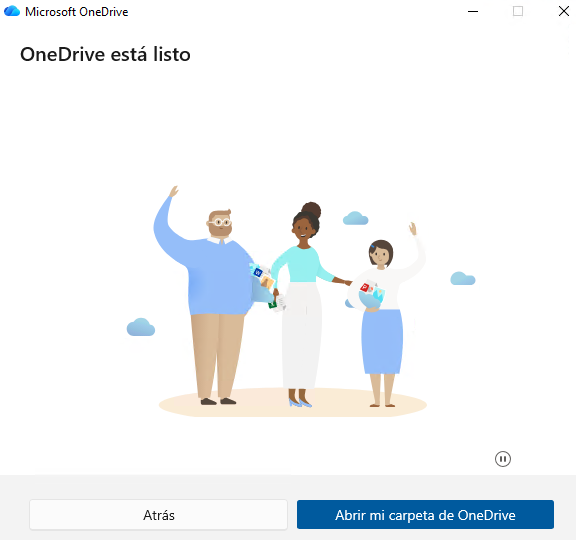Click the man's raised waving hand
Screen dimensions: 576x540
[x=173, y=191]
